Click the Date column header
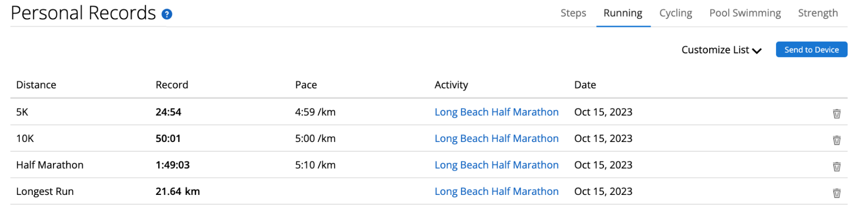The image size is (868, 214). coord(585,85)
